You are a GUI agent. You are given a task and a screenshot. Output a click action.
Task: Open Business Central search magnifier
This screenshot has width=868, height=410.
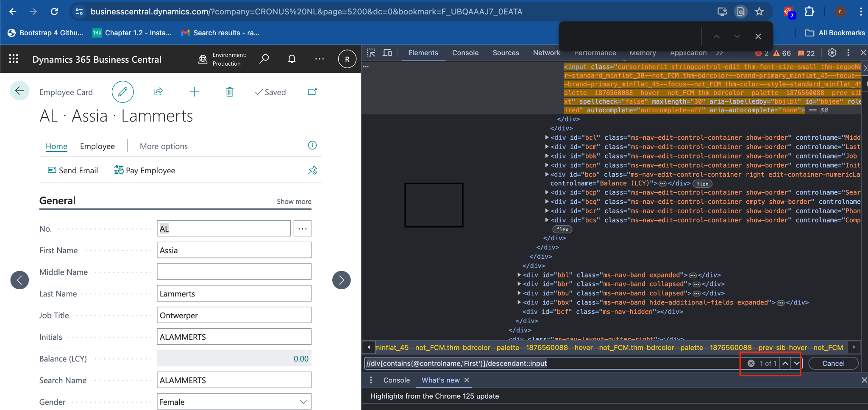click(264, 59)
